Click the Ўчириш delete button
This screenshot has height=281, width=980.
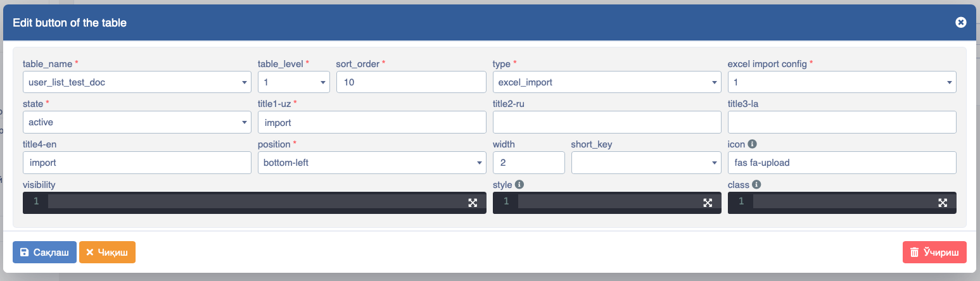click(934, 252)
